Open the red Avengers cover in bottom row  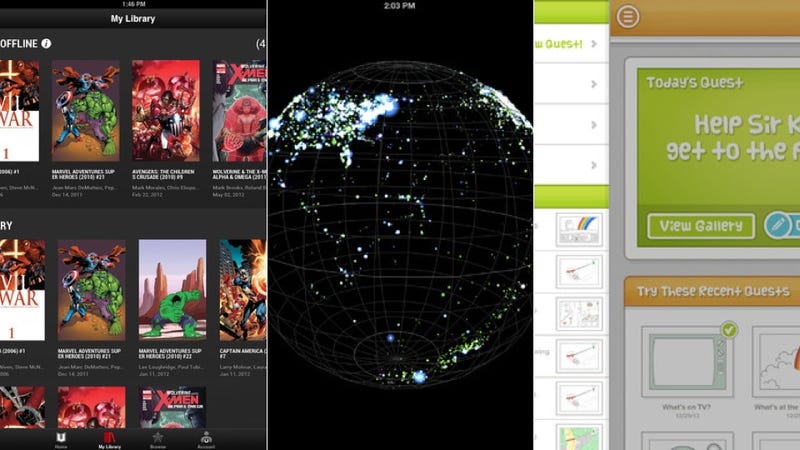92,407
